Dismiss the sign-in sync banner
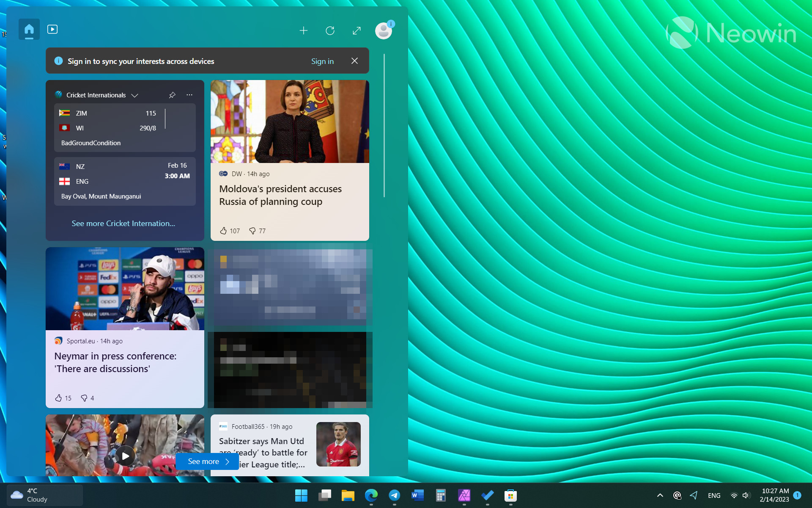Image resolution: width=812 pixels, height=508 pixels. [354, 61]
